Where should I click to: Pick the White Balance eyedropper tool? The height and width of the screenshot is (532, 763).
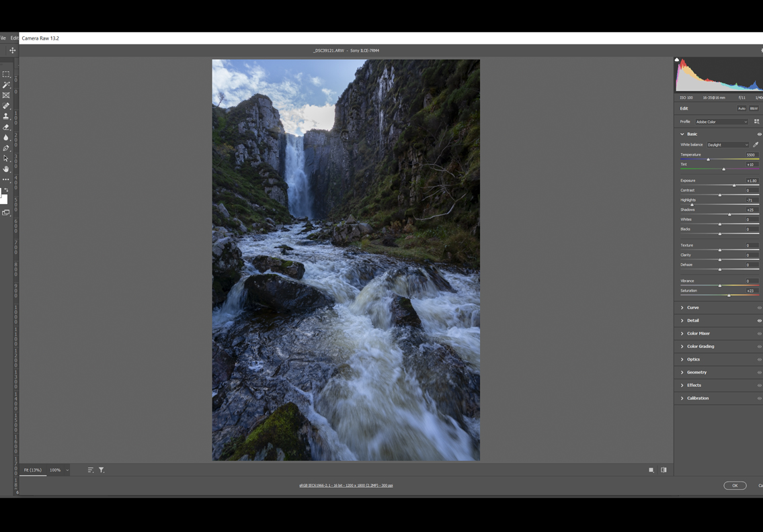pos(756,144)
